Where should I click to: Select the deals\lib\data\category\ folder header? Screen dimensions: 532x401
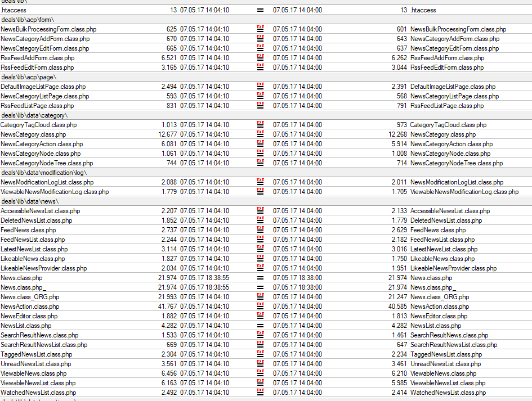pyautogui.click(x=266, y=115)
